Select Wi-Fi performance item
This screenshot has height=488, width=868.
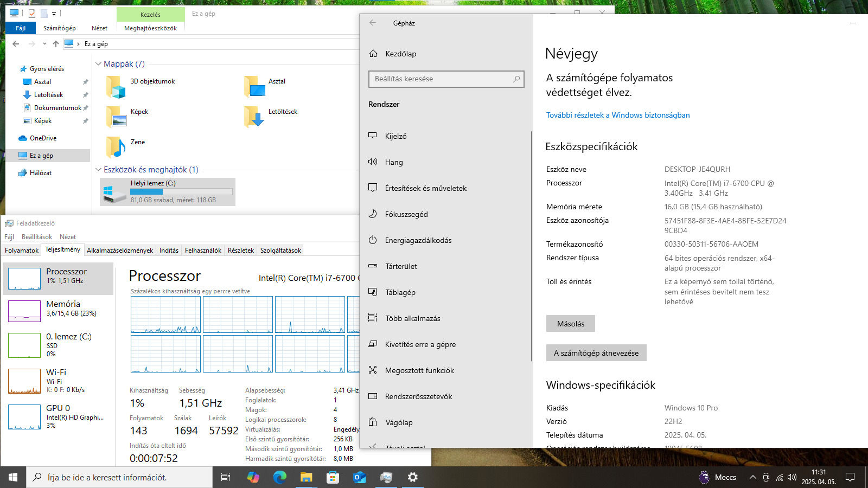click(x=58, y=381)
